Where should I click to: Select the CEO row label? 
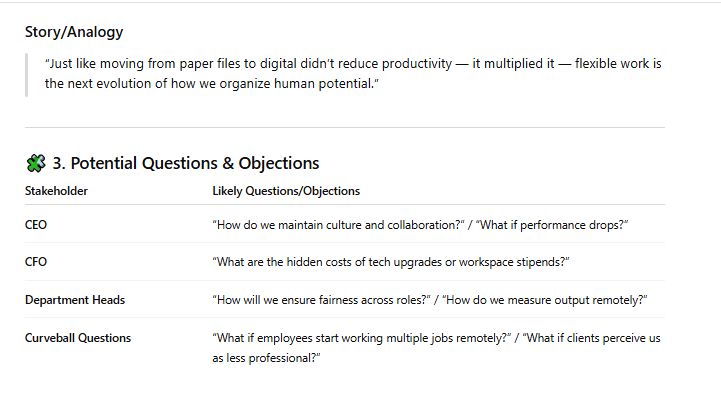(x=36, y=225)
